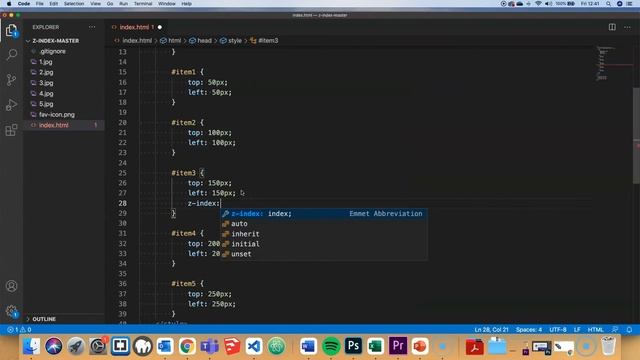
Task: Open Outlook from the dock
Action: pos(165,346)
